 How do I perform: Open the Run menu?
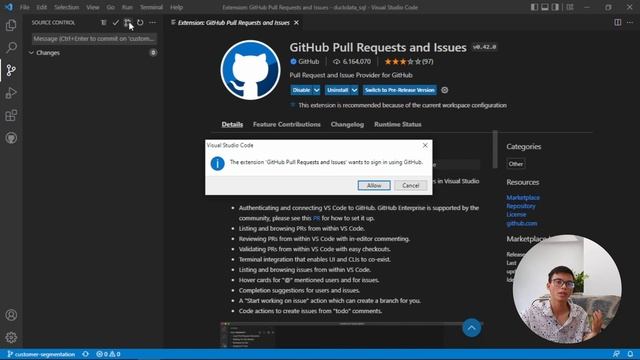(x=127, y=7)
